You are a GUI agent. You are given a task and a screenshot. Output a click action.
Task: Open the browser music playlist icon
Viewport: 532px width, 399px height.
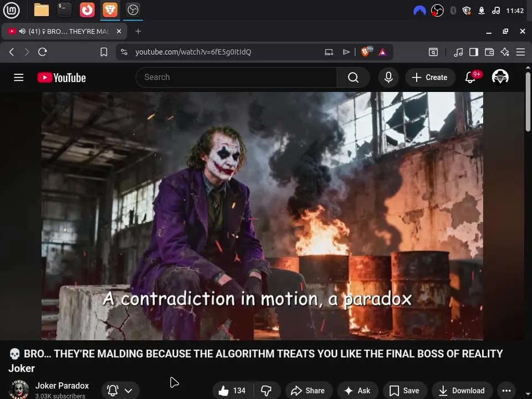tap(458, 52)
